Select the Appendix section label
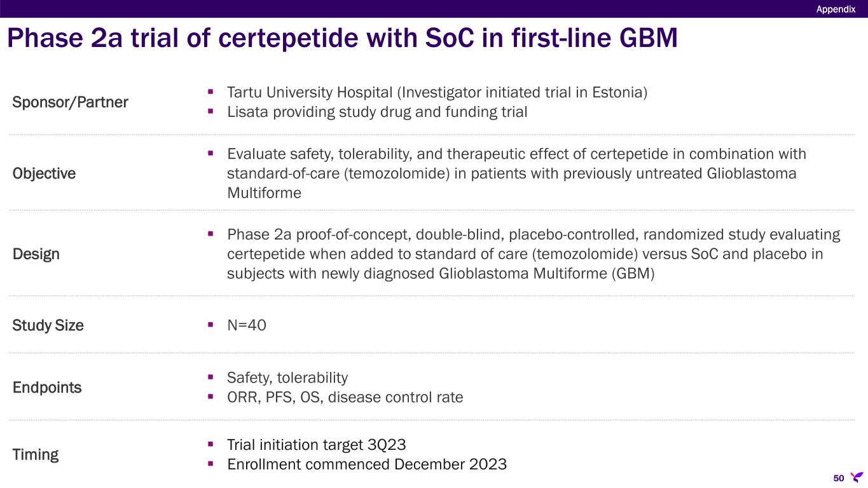 pyautogui.click(x=836, y=8)
